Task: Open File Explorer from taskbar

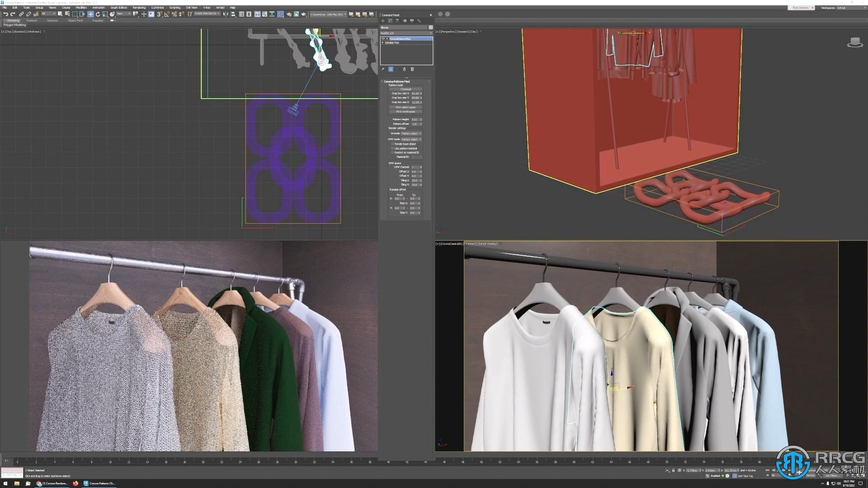Action: tap(17, 483)
